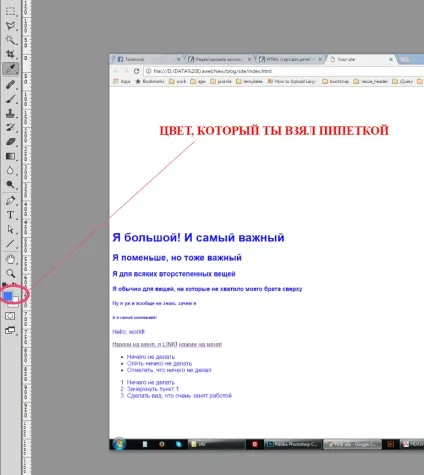The height and width of the screenshot is (475, 424).
Task: Click the Я для всяких второстепенных вещей heading
Action: 174,274
